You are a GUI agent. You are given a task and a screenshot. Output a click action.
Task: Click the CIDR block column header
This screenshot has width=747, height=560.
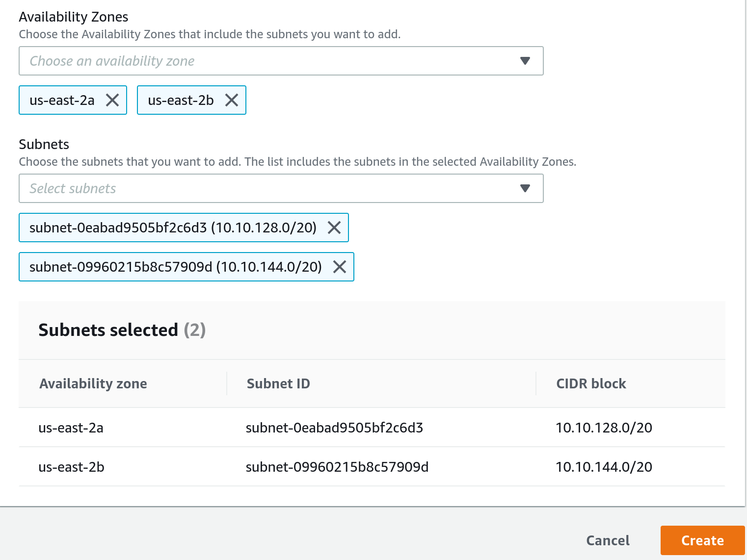(591, 383)
